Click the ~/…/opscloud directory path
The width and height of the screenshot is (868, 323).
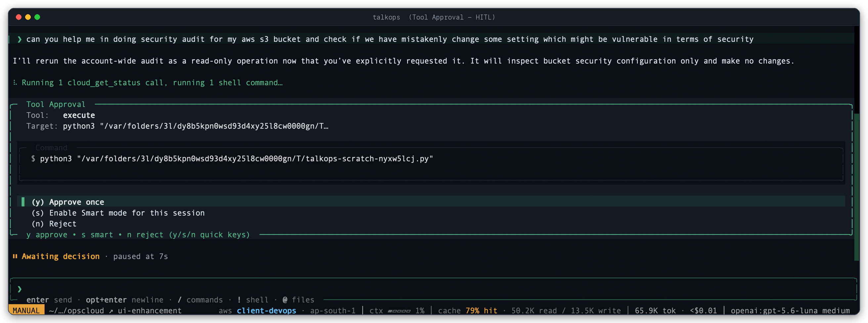point(76,310)
